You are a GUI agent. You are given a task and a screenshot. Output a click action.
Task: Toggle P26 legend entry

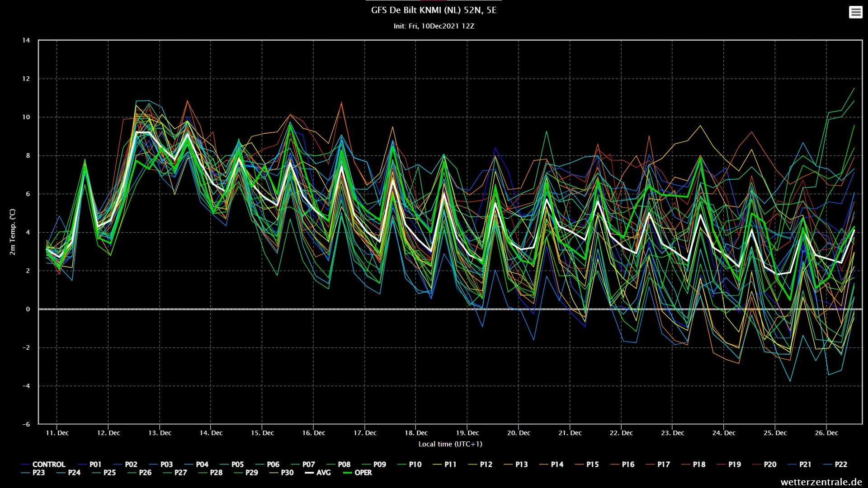tap(145, 473)
